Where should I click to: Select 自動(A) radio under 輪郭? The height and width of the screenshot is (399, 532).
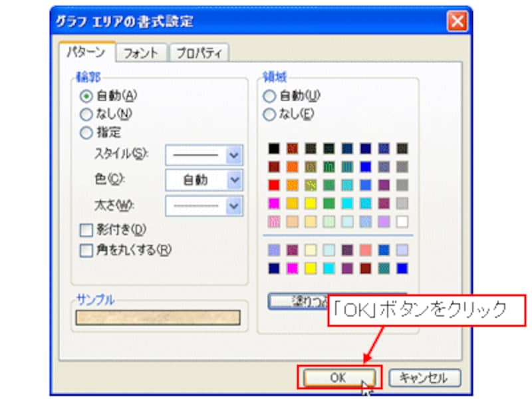(86, 95)
